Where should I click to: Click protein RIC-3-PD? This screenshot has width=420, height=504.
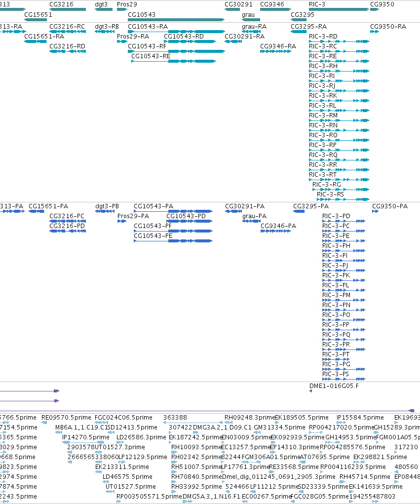click(x=337, y=216)
